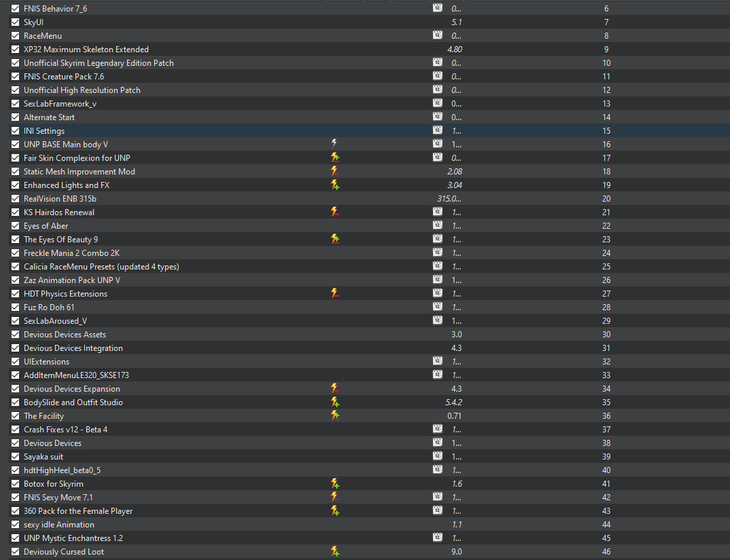
Task: Click the version date icon for Crash Fixes v12 - Beta 4
Action: [x=437, y=429]
